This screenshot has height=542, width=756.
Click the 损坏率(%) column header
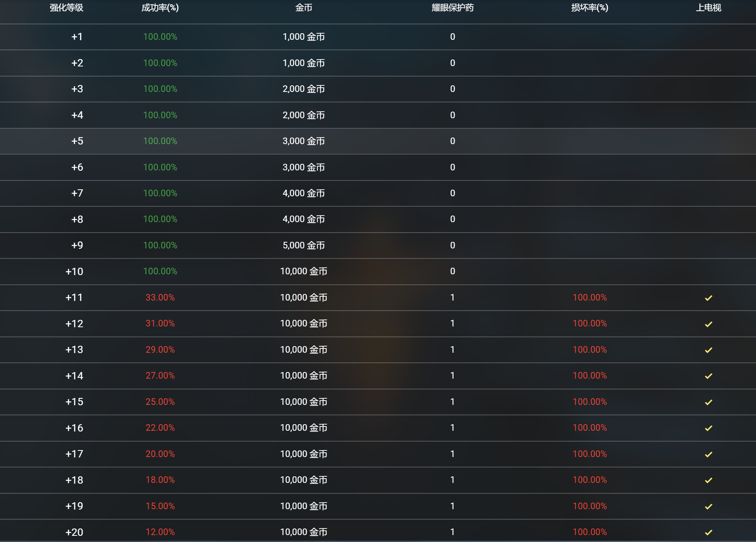point(590,8)
